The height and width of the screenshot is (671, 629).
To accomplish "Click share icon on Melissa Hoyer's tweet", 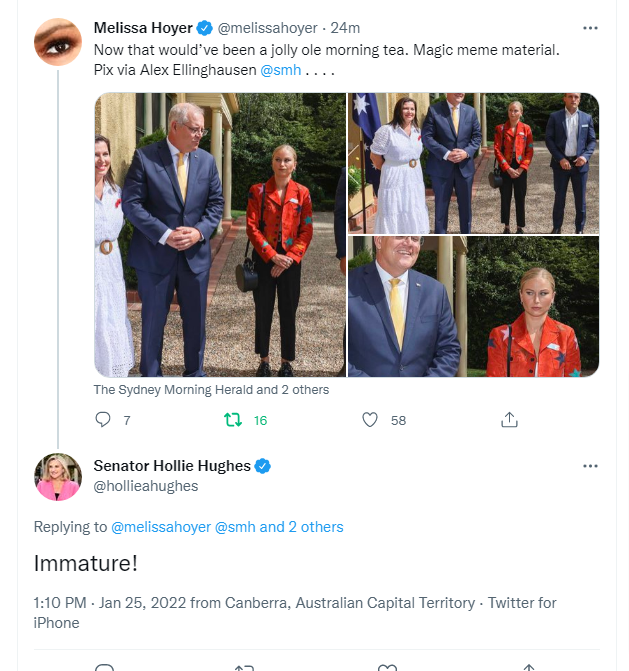I will 509,420.
